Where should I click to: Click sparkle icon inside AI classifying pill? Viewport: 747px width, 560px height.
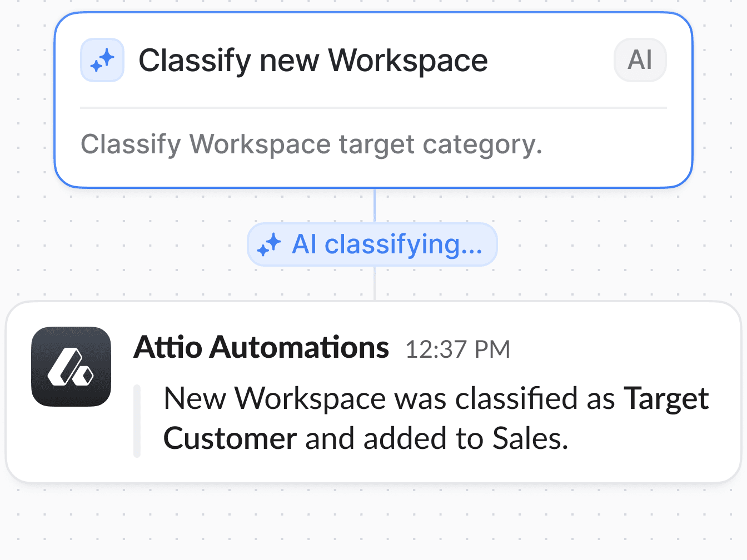pyautogui.click(x=270, y=245)
